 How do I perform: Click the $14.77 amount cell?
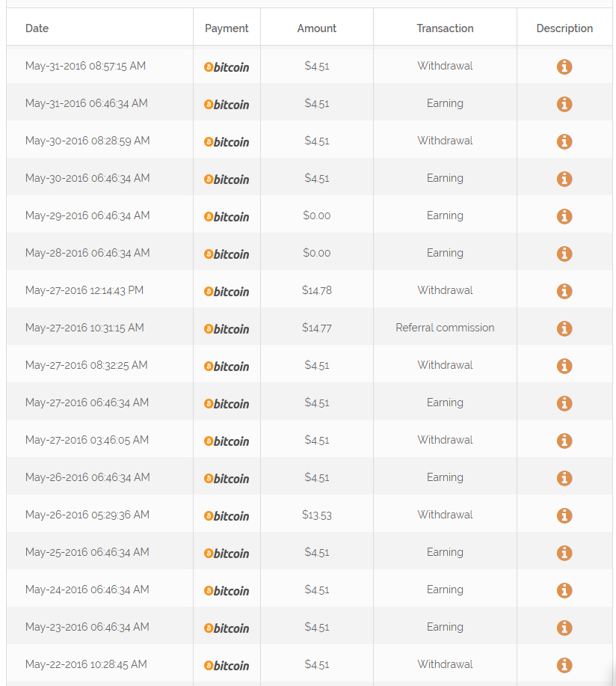coord(316,328)
